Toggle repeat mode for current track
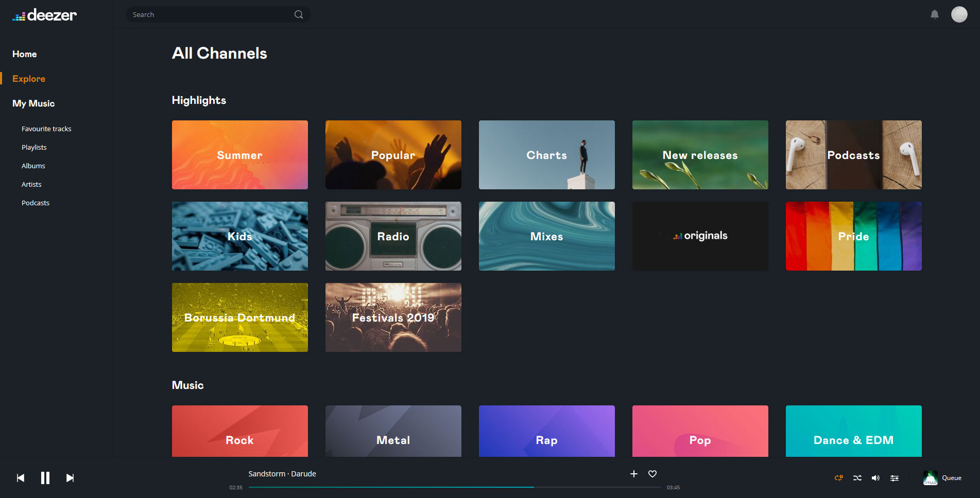The height and width of the screenshot is (498, 980). (838, 478)
